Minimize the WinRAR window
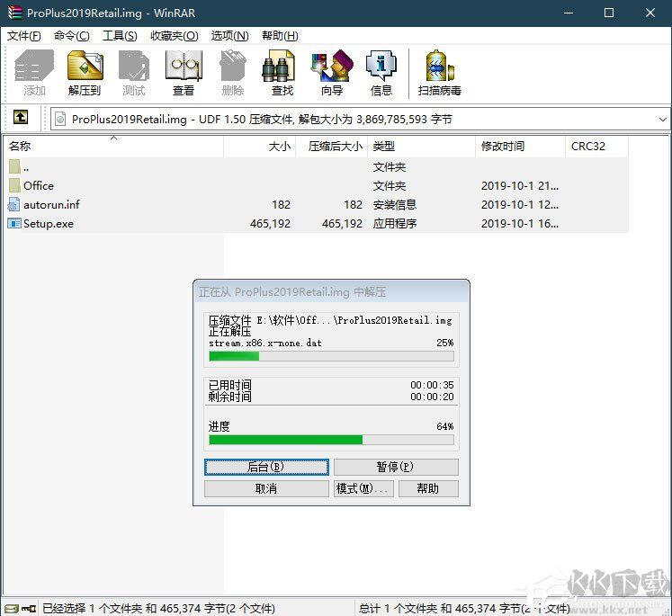The image size is (672, 616). (x=569, y=13)
